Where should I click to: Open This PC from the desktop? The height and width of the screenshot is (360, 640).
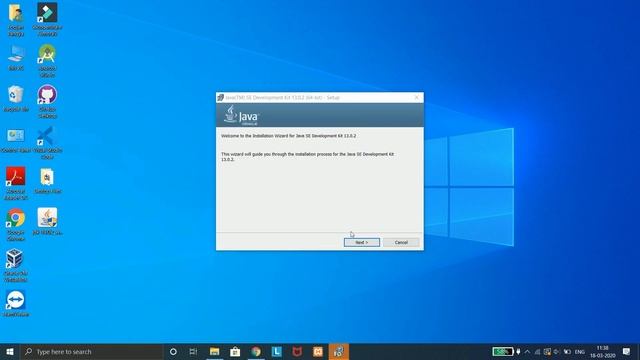tap(16, 58)
